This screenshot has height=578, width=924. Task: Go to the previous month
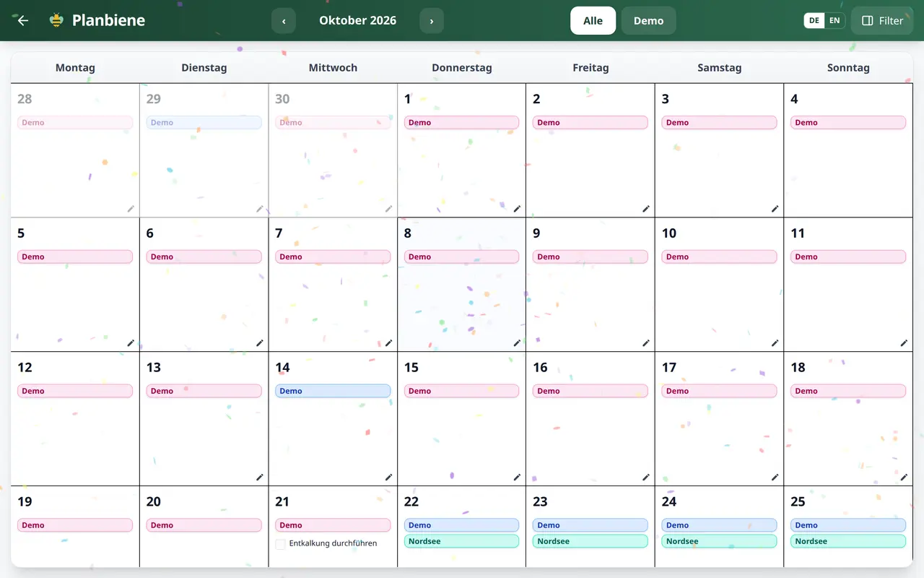coord(284,21)
